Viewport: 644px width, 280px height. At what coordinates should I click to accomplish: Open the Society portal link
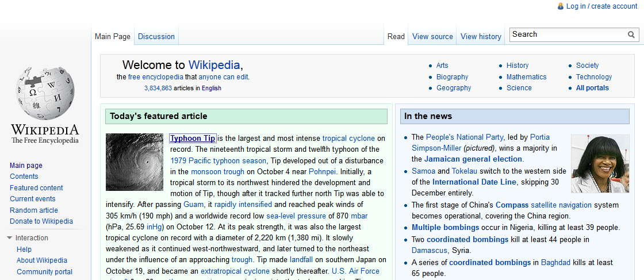(x=587, y=66)
